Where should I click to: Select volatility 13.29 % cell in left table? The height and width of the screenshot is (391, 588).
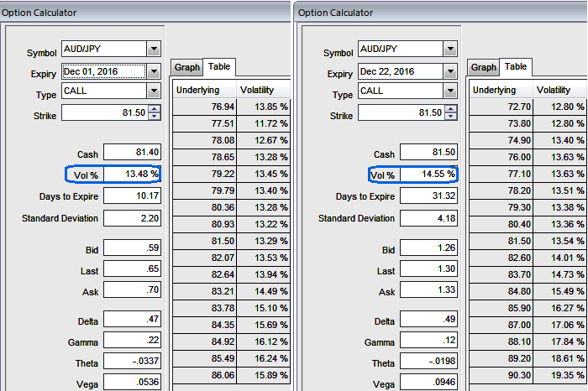(x=263, y=241)
